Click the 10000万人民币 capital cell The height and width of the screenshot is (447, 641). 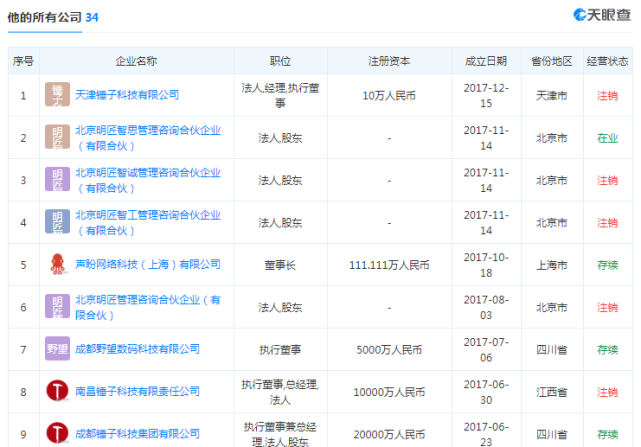[x=389, y=392]
